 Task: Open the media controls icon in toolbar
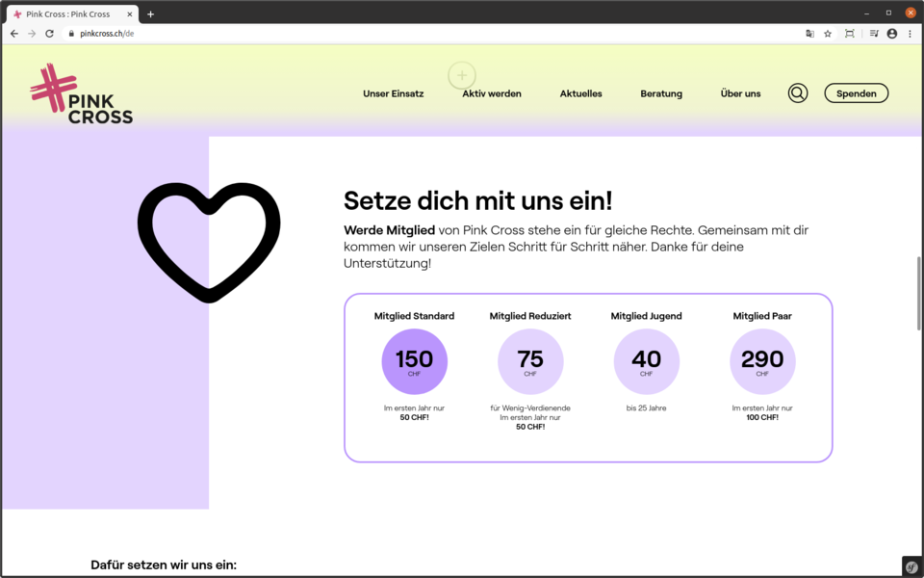[x=874, y=34]
